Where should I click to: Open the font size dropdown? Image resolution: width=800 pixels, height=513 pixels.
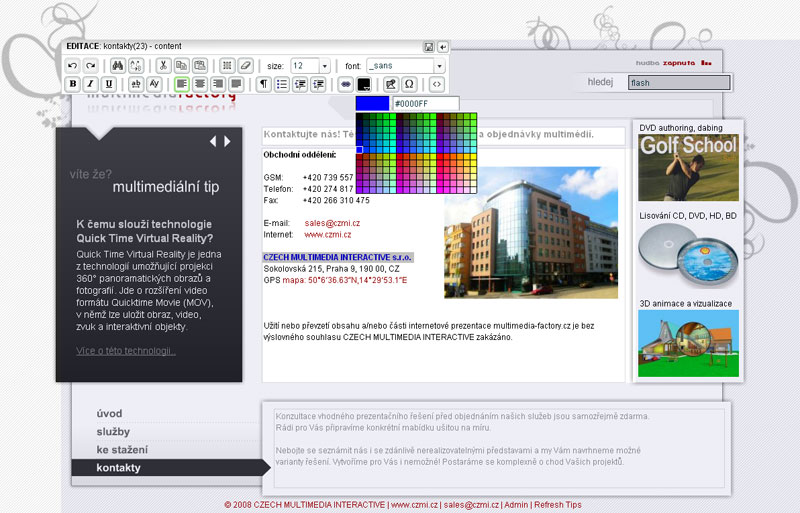[324, 66]
